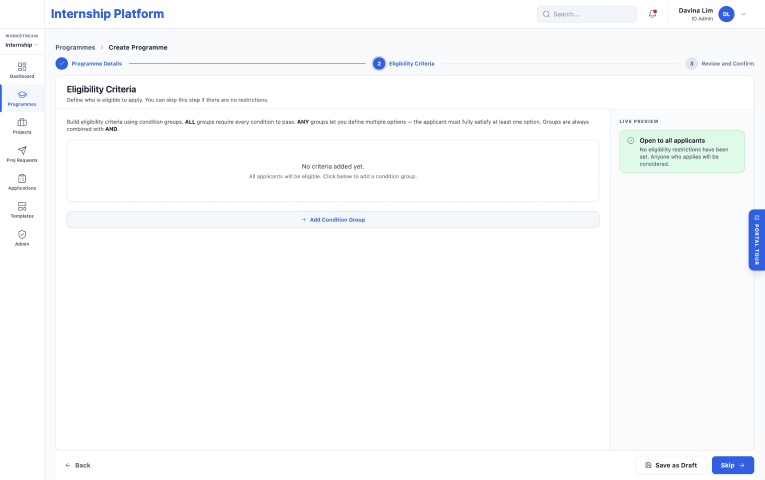Go to Programme Details step
The height and width of the screenshot is (480, 765).
89,63
